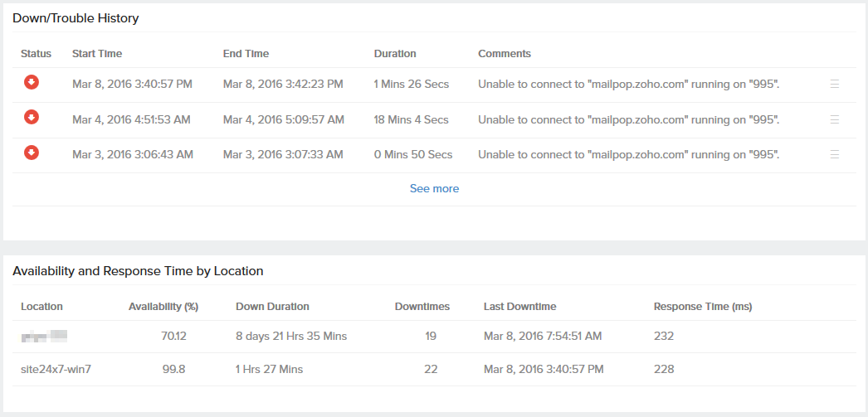Click the Downtimes column header
The width and height of the screenshot is (868, 417).
(422, 307)
